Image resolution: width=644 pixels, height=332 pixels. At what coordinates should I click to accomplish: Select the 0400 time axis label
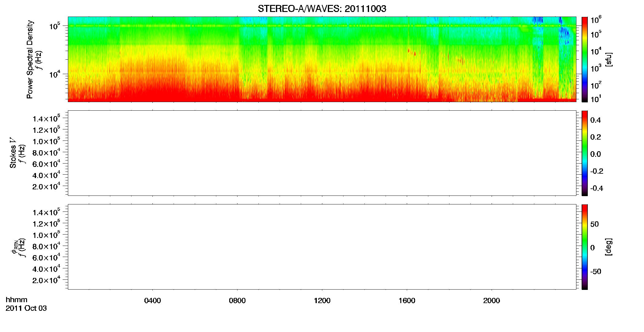pyautogui.click(x=152, y=301)
